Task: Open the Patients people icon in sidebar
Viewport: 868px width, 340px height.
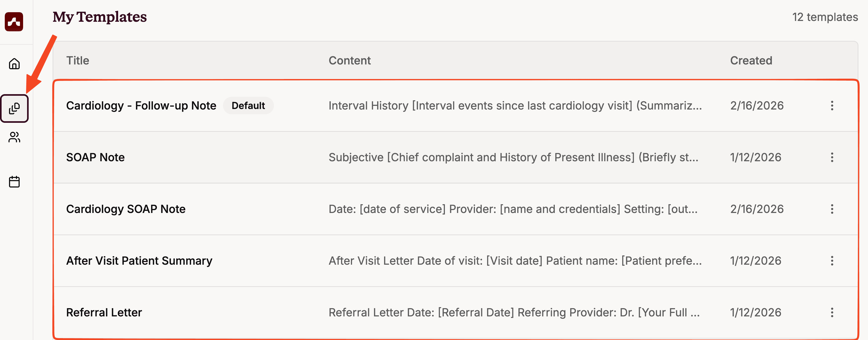Action: 14,137
